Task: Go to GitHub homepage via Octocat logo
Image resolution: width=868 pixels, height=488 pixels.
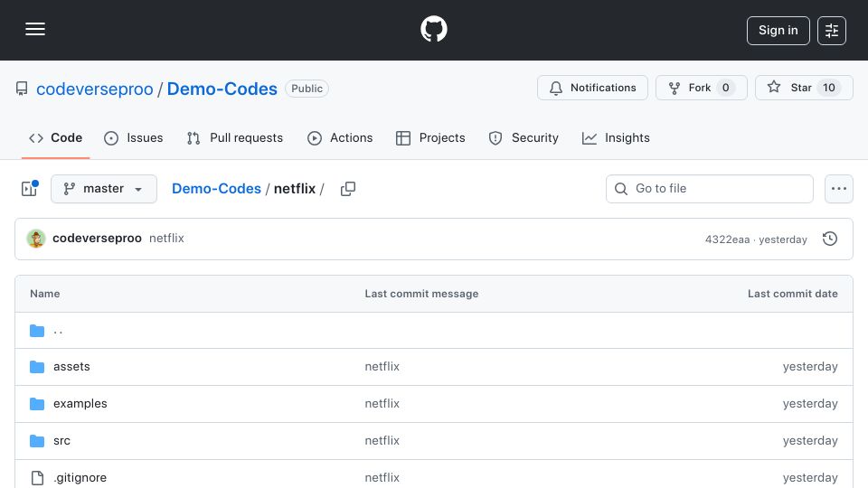Action: click(x=433, y=29)
